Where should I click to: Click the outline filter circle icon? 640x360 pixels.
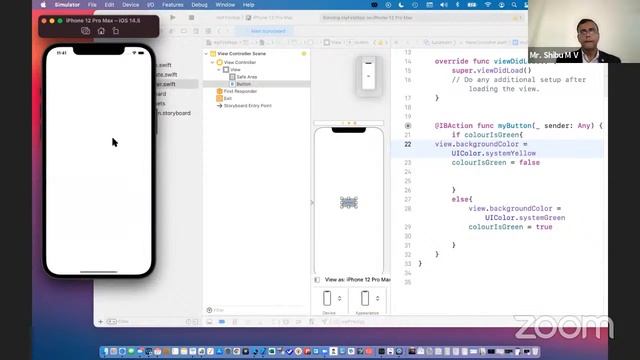point(209,310)
